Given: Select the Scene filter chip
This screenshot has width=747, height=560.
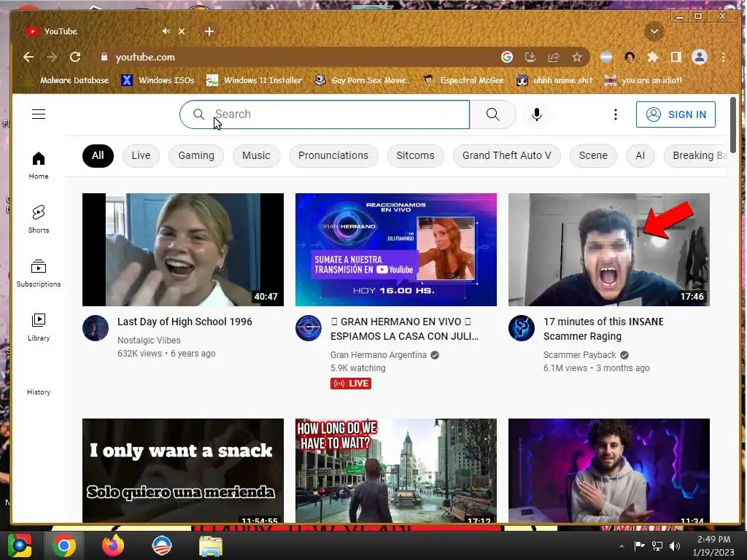Looking at the screenshot, I should (x=592, y=156).
